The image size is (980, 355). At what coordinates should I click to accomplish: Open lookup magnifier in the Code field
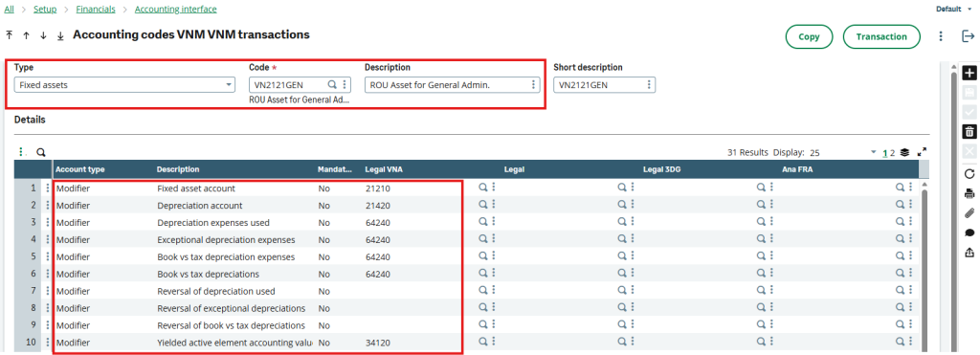pyautogui.click(x=332, y=84)
